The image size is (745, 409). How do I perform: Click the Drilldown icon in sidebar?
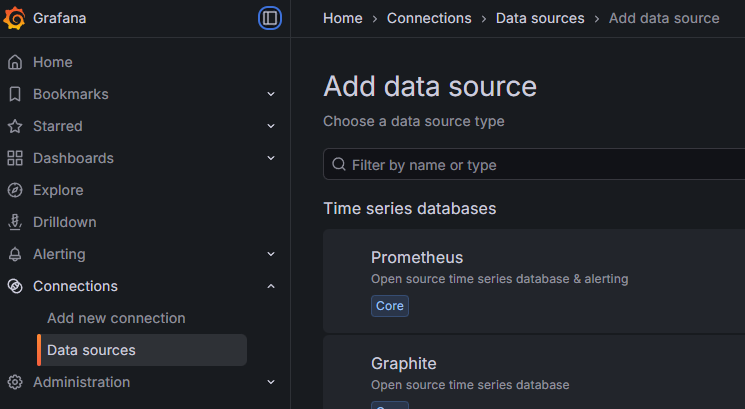(15, 222)
